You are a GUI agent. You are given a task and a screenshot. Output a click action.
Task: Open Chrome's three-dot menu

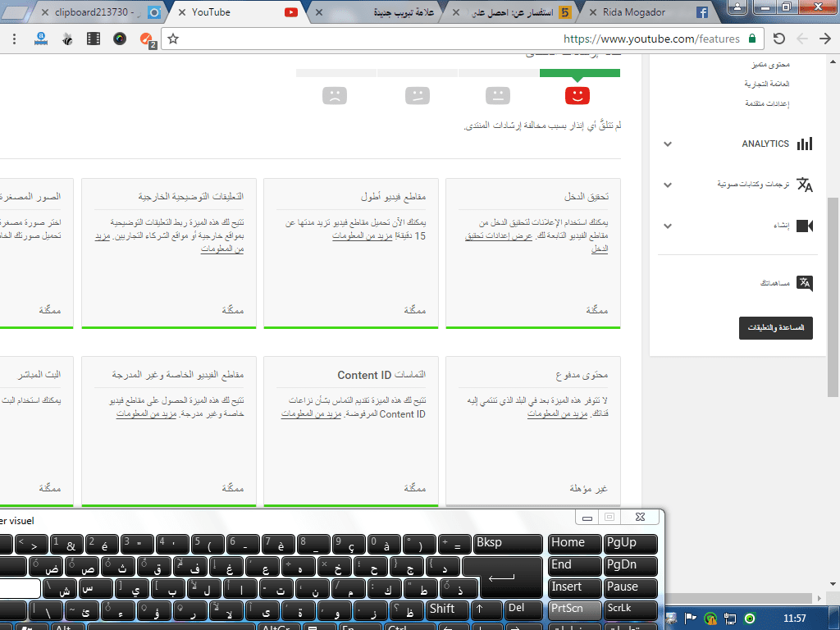[x=14, y=39]
